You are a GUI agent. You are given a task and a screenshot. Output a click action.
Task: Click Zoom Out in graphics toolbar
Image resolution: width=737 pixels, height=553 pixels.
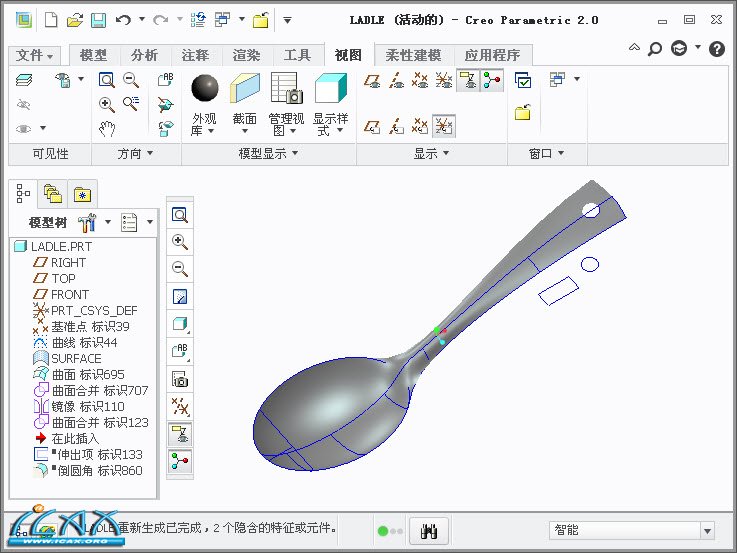pyautogui.click(x=180, y=269)
